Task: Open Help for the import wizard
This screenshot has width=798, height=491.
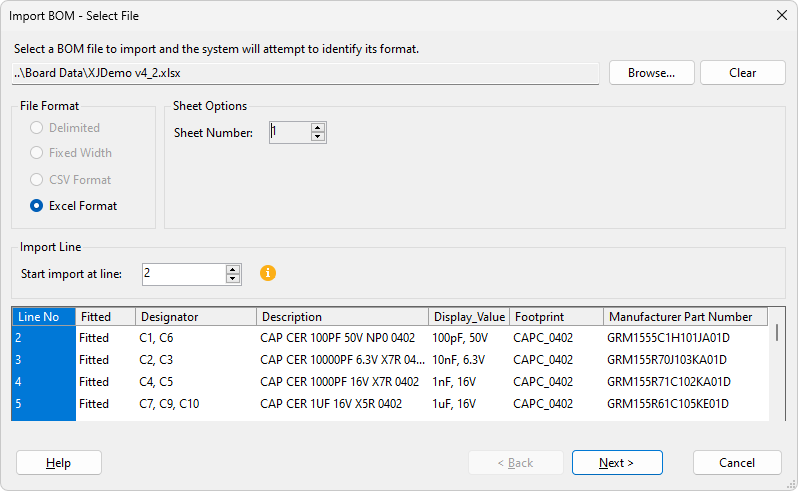Action: click(59, 463)
